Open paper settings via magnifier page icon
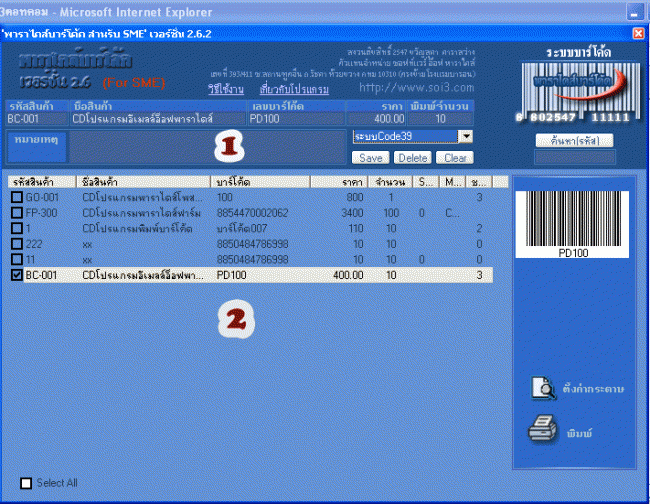The width and height of the screenshot is (650, 504). (x=543, y=388)
